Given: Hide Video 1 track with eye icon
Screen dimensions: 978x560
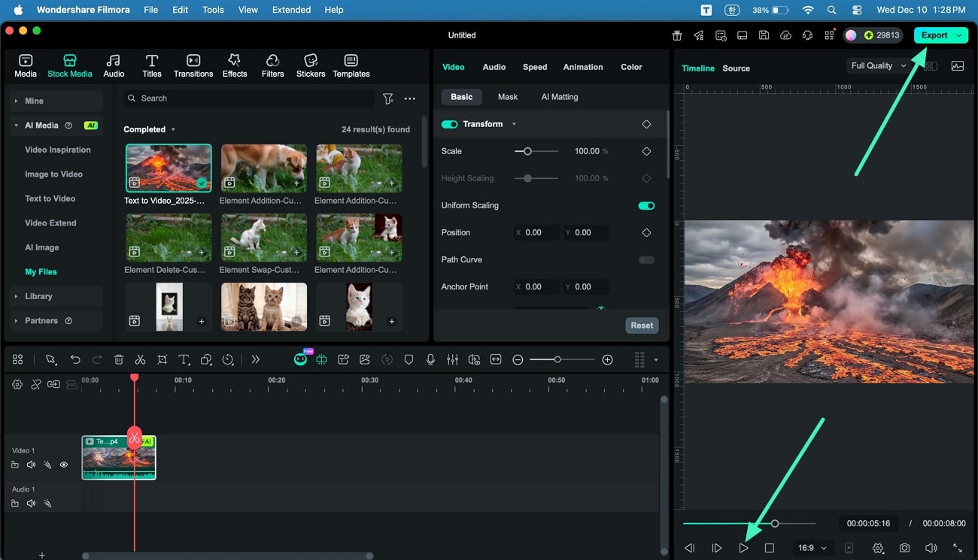Looking at the screenshot, I should coord(64,465).
